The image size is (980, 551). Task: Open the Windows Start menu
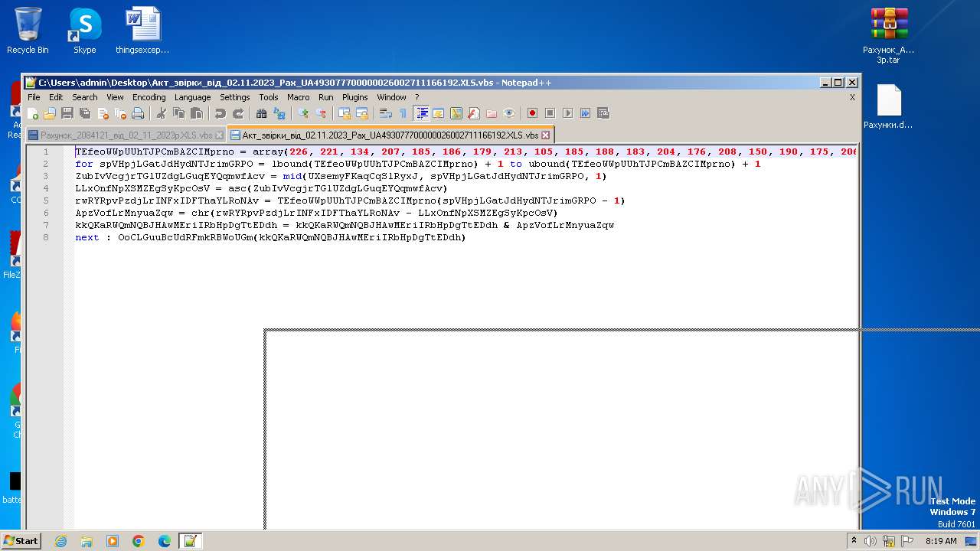pyautogui.click(x=21, y=541)
